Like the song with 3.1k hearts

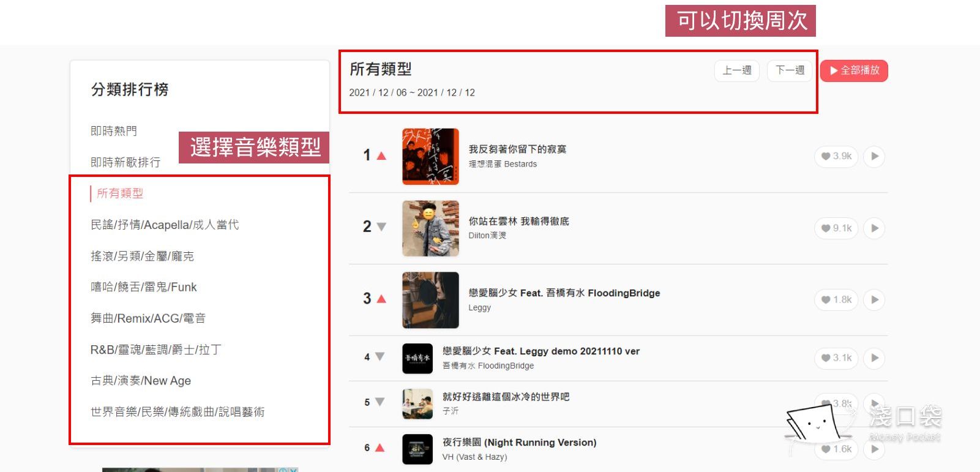coord(836,358)
